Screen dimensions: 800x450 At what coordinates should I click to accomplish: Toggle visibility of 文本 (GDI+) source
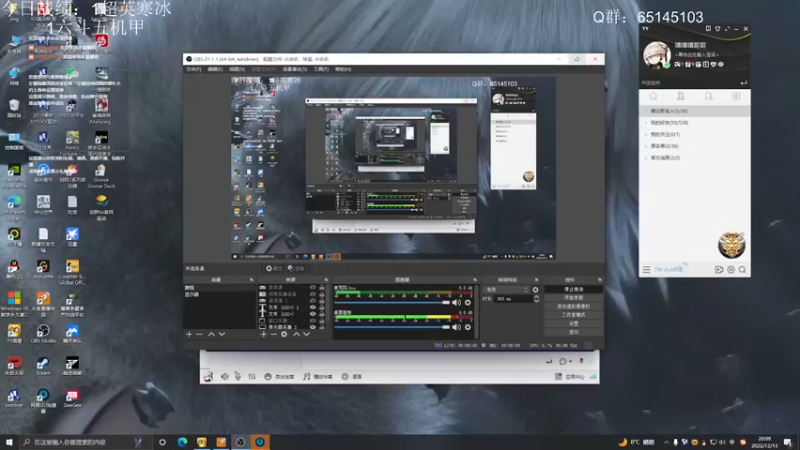click(313, 314)
